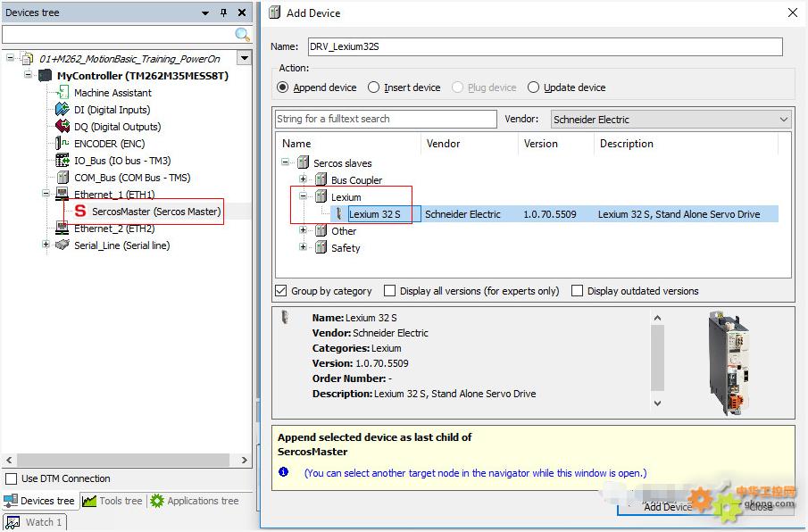Click the fulltext search input field
The height and width of the screenshot is (532, 808).
[x=386, y=120]
